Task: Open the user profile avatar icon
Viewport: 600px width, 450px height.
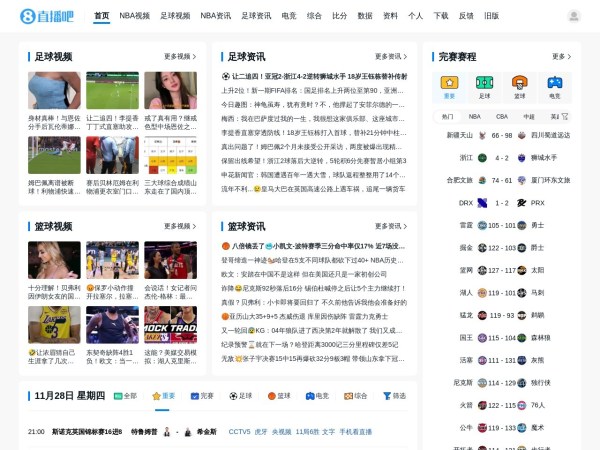Action: 573,16
